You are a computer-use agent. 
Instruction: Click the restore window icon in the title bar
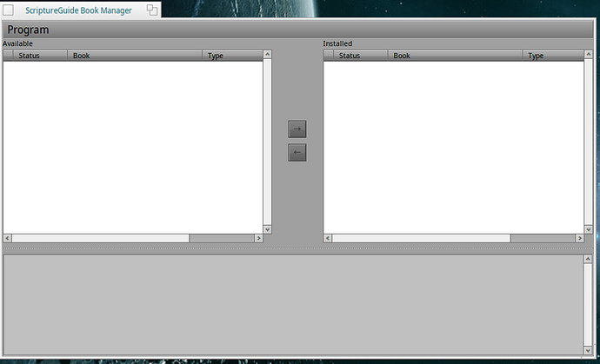152,10
